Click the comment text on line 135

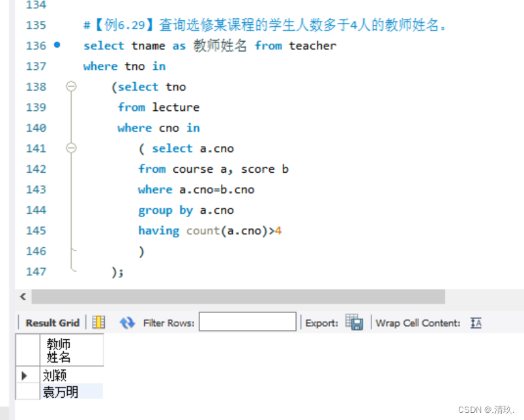pos(265,25)
